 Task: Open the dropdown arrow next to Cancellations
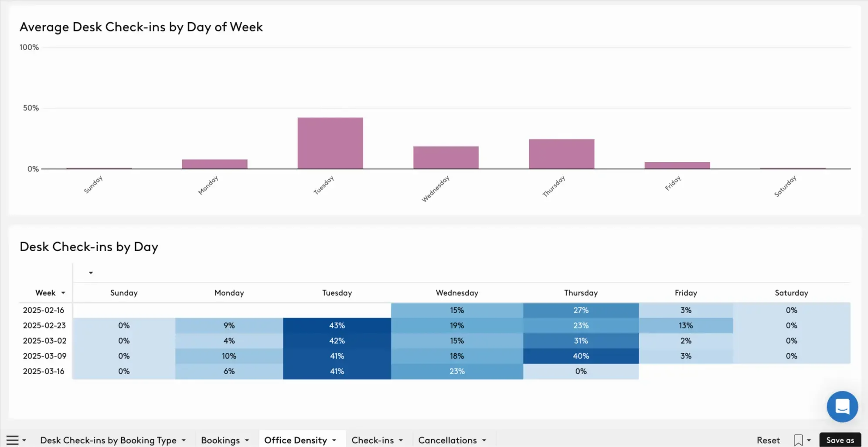[484, 440]
